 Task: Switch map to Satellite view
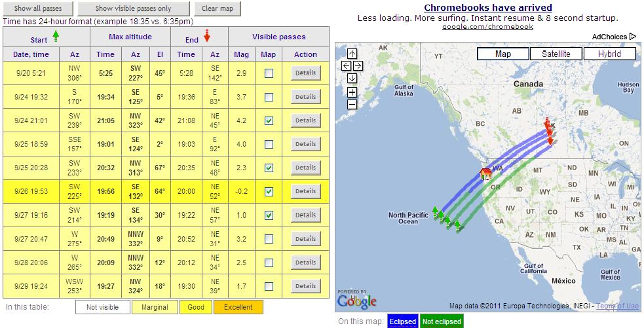556,54
